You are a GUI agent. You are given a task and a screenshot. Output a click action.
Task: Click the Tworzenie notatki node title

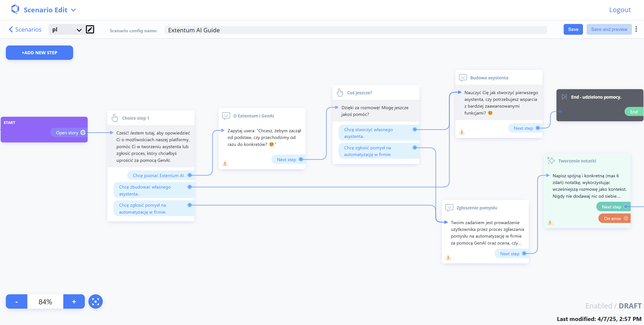(577, 161)
